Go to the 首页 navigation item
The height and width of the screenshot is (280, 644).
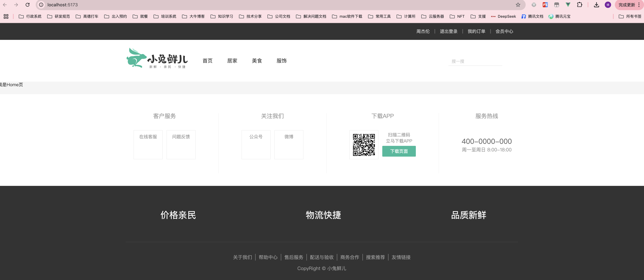(207, 61)
